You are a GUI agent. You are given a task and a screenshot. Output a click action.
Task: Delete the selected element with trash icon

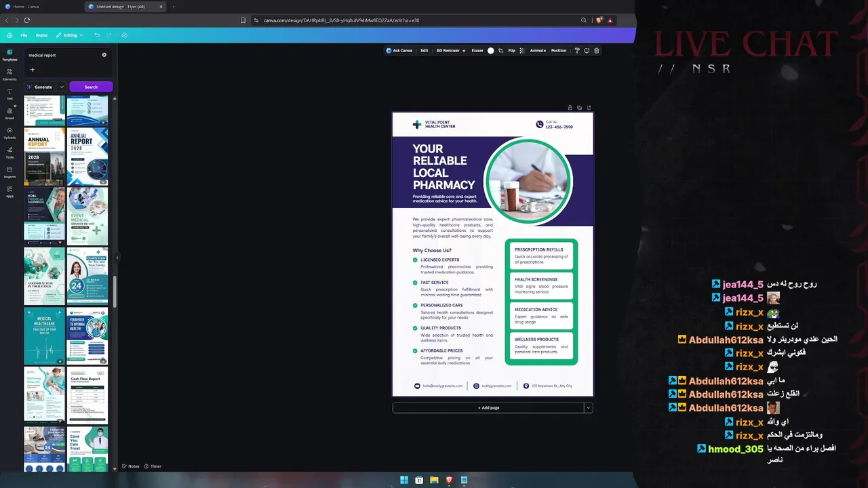coord(596,51)
